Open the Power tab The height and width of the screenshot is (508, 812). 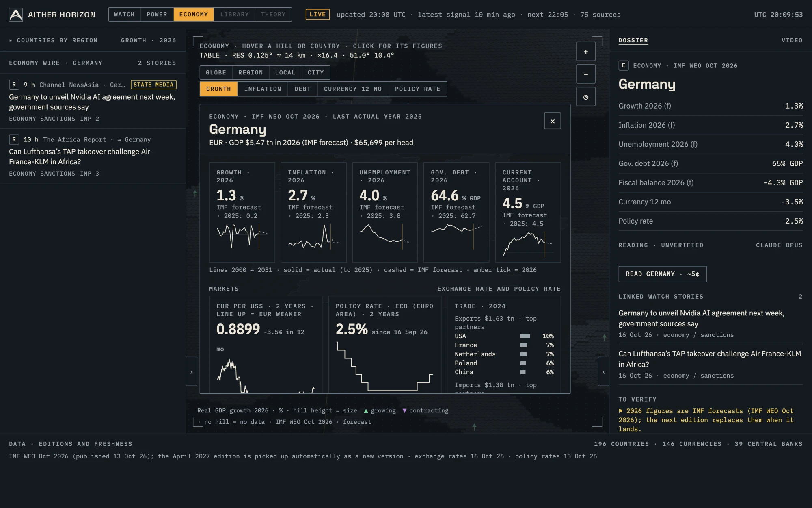(157, 14)
